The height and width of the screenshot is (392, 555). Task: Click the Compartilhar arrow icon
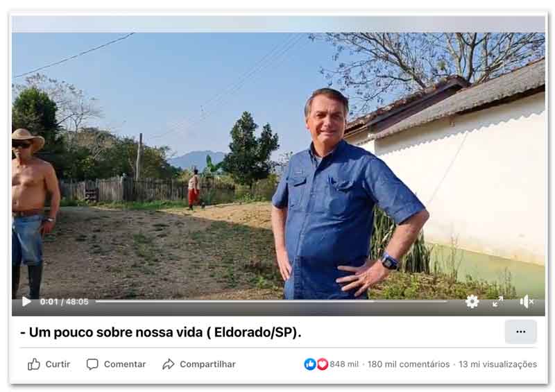(168, 364)
